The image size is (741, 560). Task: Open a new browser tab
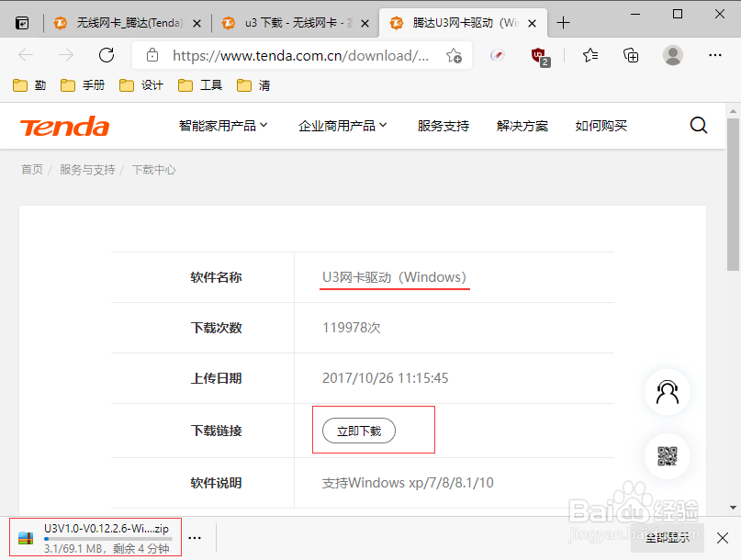[x=563, y=23]
